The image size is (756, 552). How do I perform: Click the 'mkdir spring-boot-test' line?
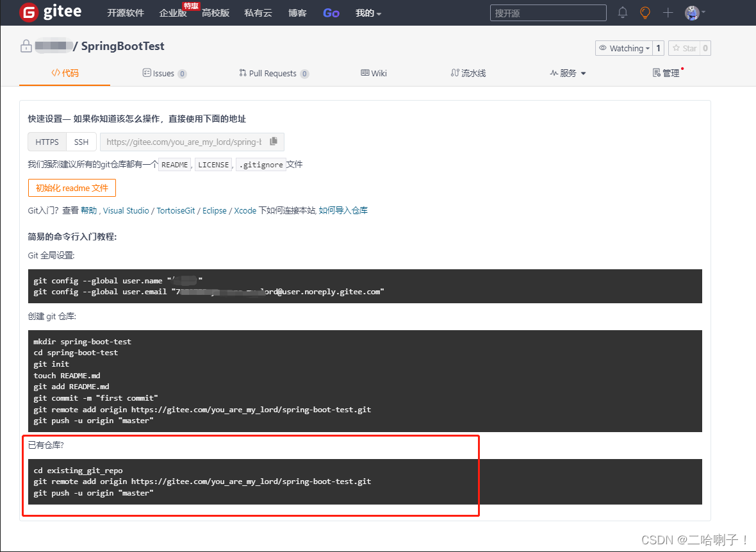pos(83,341)
